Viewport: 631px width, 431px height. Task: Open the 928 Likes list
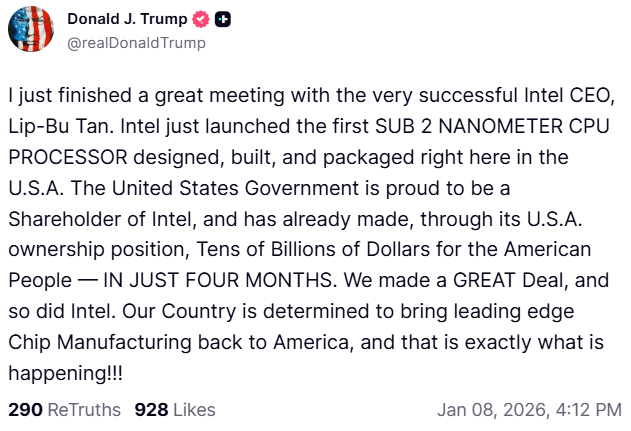pos(174,410)
